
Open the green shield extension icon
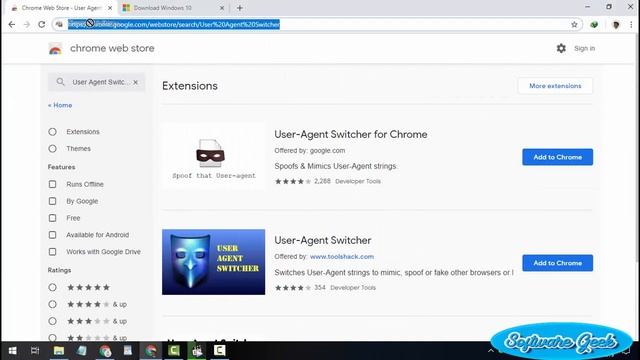594,24
